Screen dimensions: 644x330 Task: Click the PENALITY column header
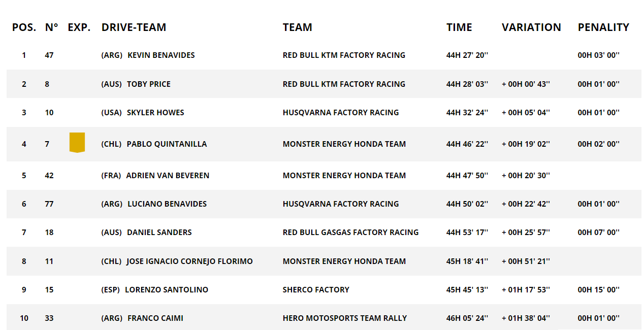pos(603,27)
